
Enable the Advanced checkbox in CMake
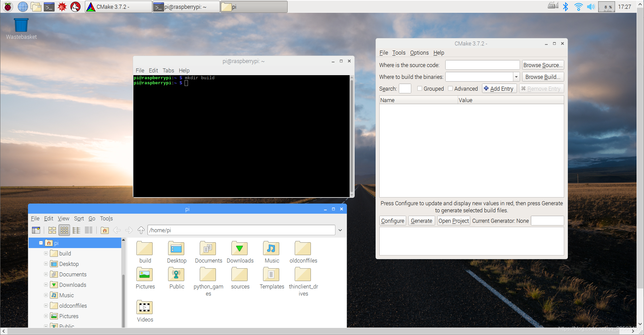tap(450, 88)
